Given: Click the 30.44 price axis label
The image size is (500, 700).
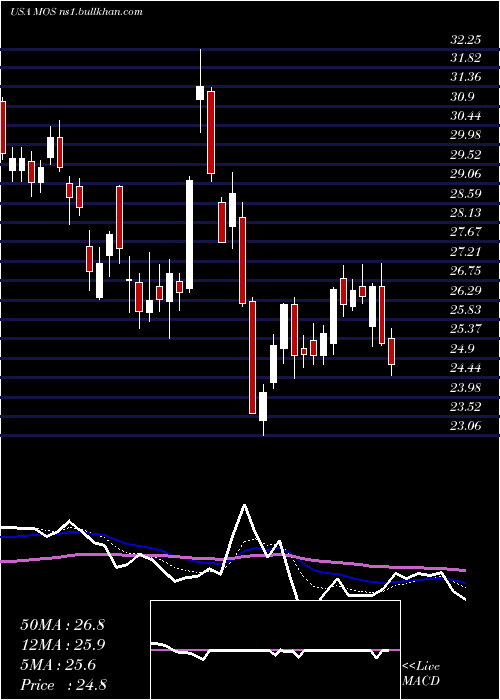Looking at the screenshot, I should (466, 116).
